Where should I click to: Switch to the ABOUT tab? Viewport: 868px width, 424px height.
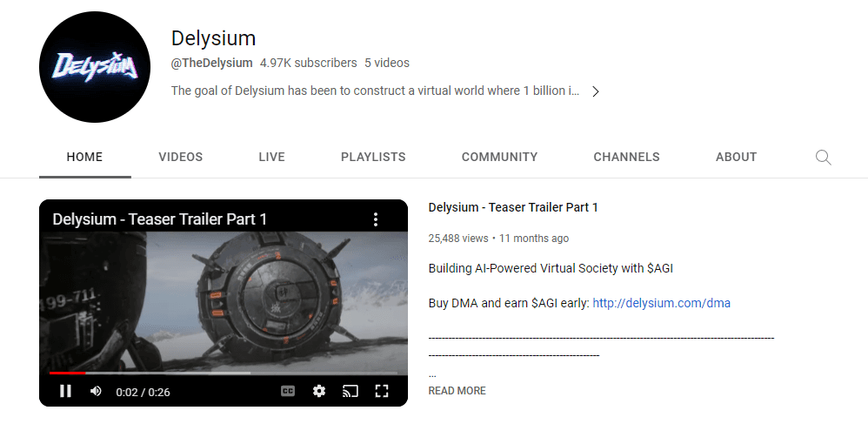(x=736, y=157)
